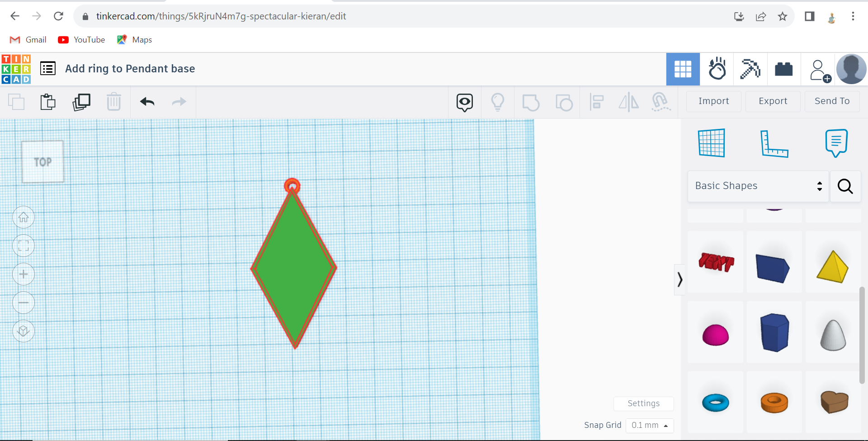Fit all in view
Image resolution: width=868 pixels, height=441 pixels.
(x=24, y=246)
